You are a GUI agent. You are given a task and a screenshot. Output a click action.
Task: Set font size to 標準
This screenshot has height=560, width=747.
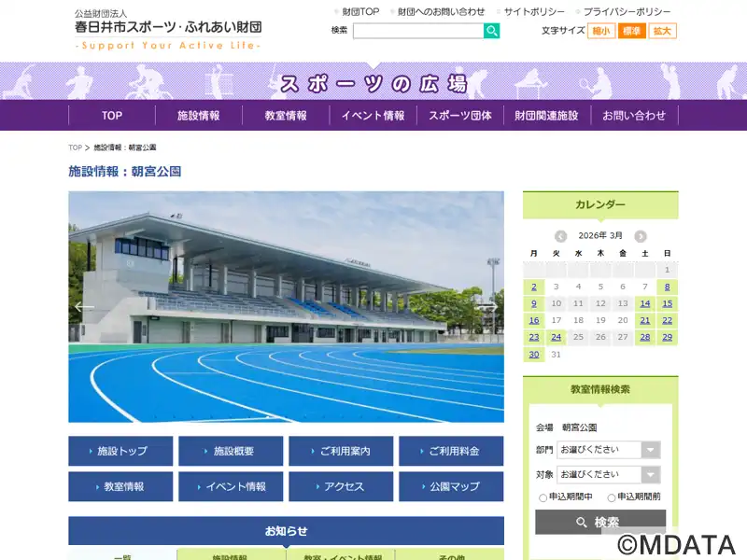click(x=632, y=31)
